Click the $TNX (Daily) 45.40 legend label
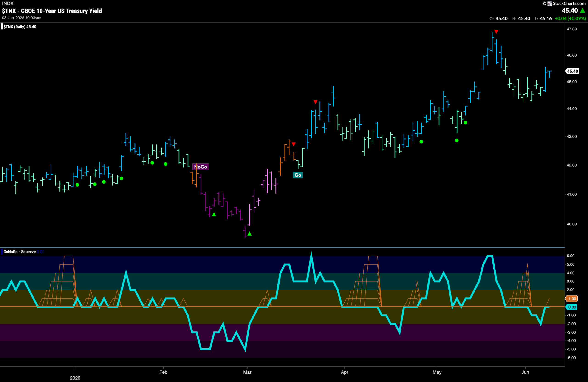The image size is (588, 382). [20, 27]
